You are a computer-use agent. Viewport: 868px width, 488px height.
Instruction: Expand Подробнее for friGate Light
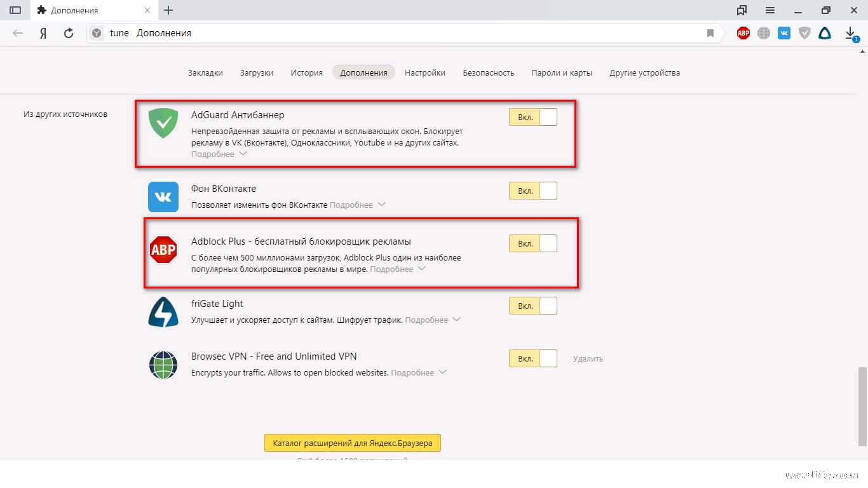coord(433,320)
